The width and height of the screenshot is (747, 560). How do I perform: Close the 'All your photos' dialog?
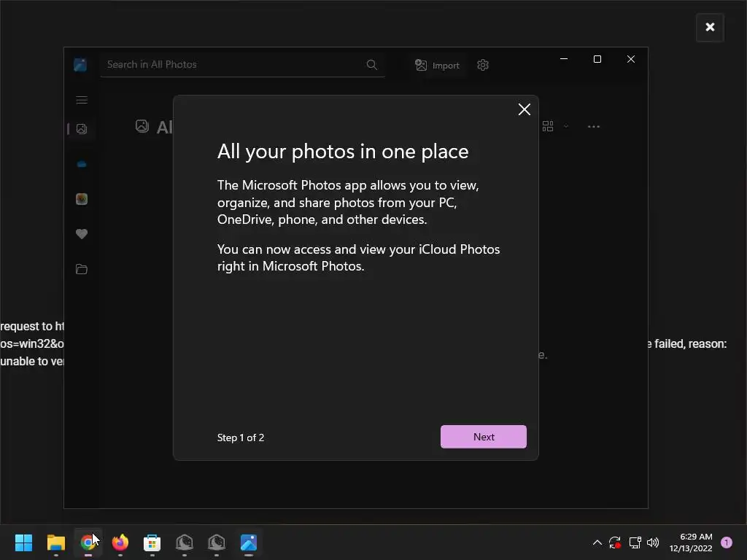click(x=524, y=109)
